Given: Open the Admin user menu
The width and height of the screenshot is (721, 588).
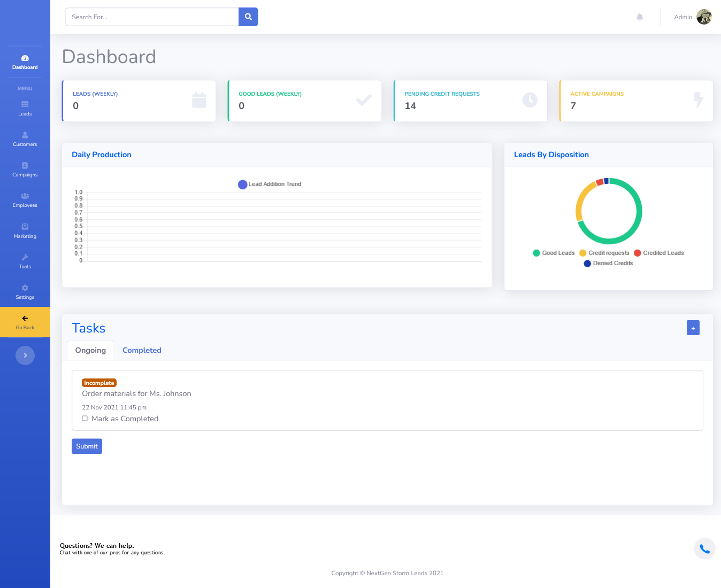Looking at the screenshot, I should [693, 17].
